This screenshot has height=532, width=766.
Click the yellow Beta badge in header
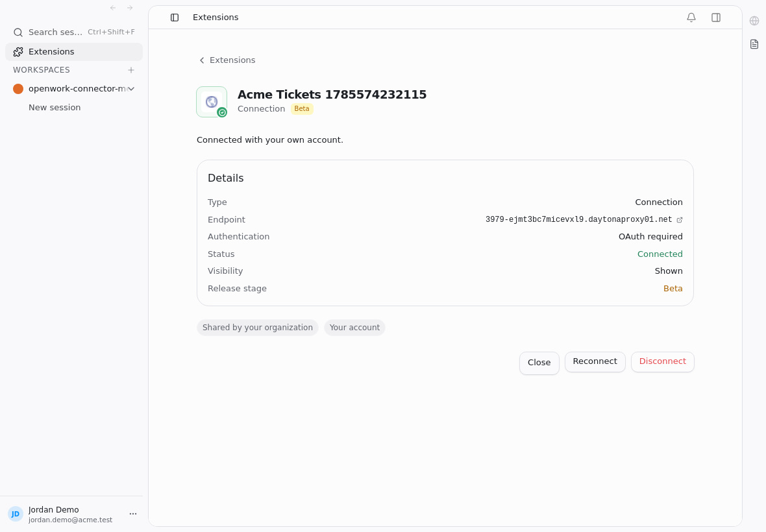(302, 109)
